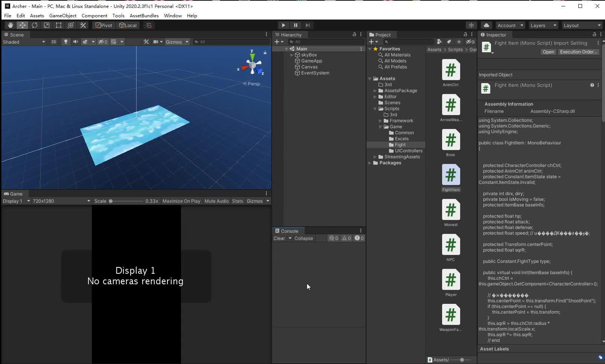This screenshot has width=605, height=364.
Task: Toggle 2D view in the Scene panel
Action: coord(53,42)
